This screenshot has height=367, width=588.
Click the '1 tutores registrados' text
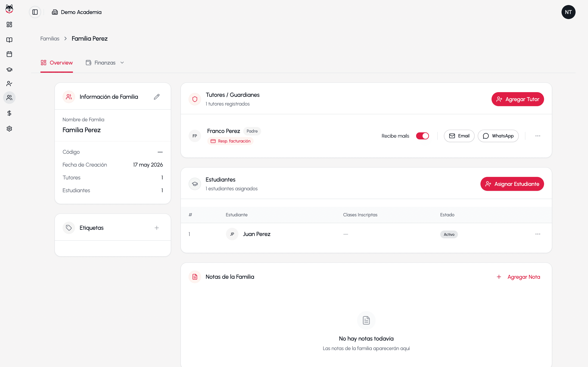(227, 104)
